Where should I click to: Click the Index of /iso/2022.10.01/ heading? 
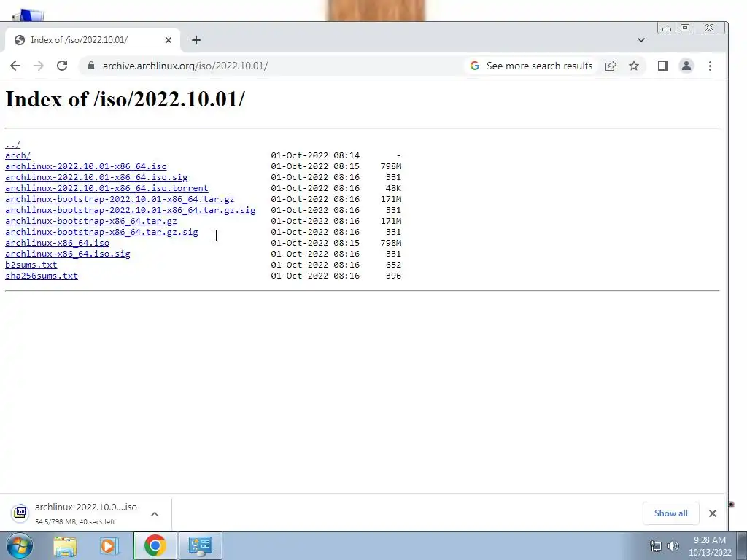pyautogui.click(x=125, y=99)
